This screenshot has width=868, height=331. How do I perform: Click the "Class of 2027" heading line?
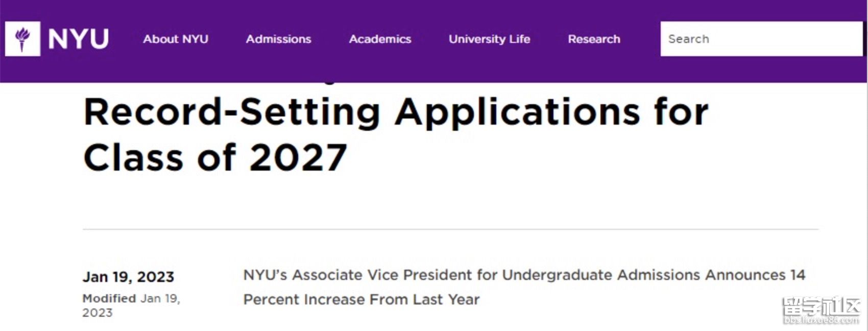pyautogui.click(x=215, y=157)
